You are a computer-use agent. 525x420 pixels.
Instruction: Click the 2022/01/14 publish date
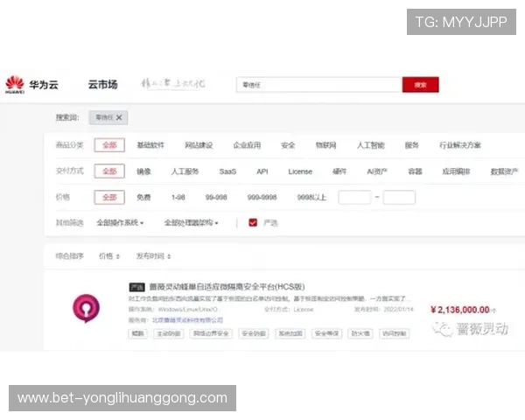point(398,309)
